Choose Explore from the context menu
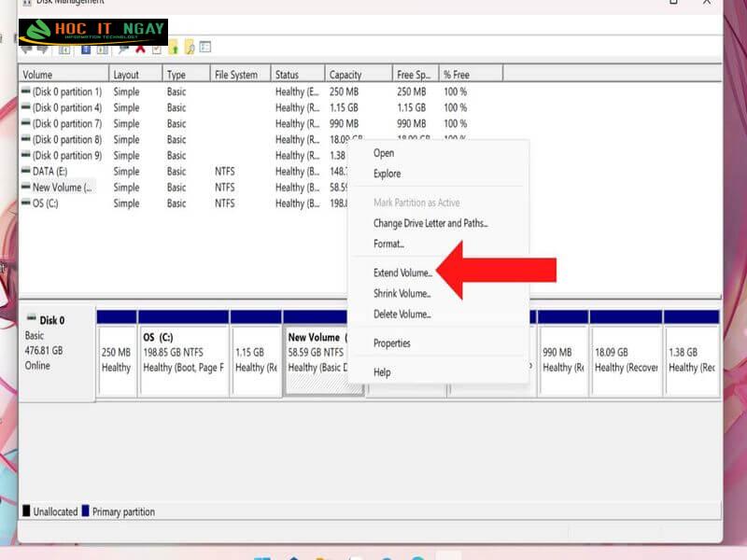 pyautogui.click(x=387, y=174)
